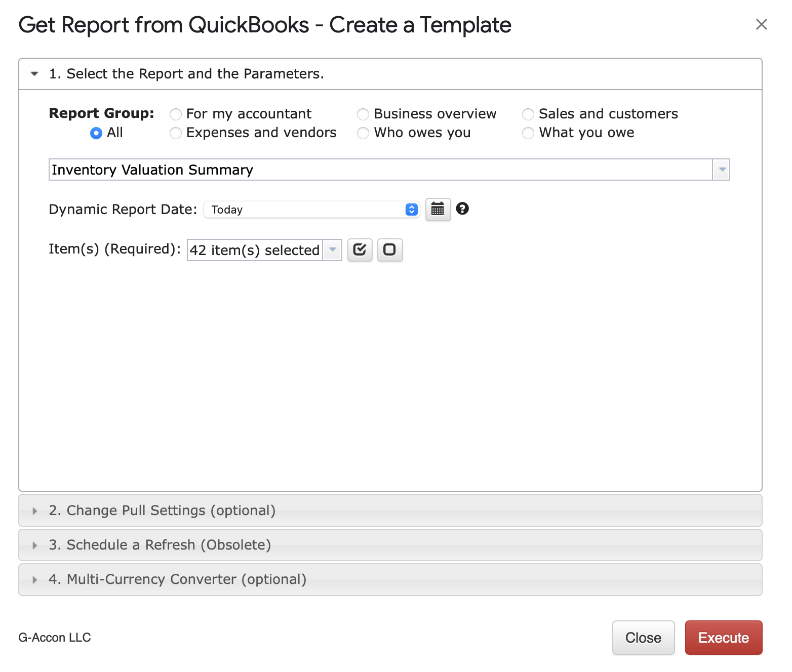Choose Expenses and vendors report group
The height and width of the screenshot is (672, 792).
click(176, 133)
